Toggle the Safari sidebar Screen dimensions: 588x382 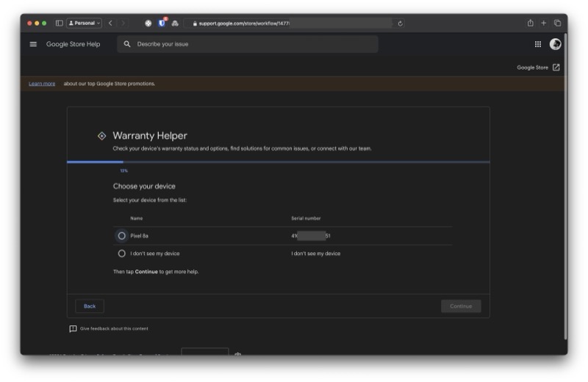pyautogui.click(x=60, y=24)
